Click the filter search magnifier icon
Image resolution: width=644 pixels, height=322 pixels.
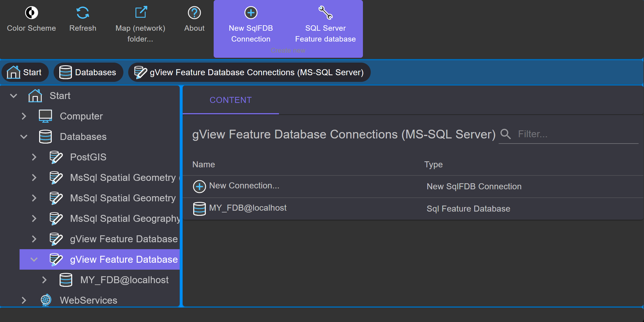(506, 134)
